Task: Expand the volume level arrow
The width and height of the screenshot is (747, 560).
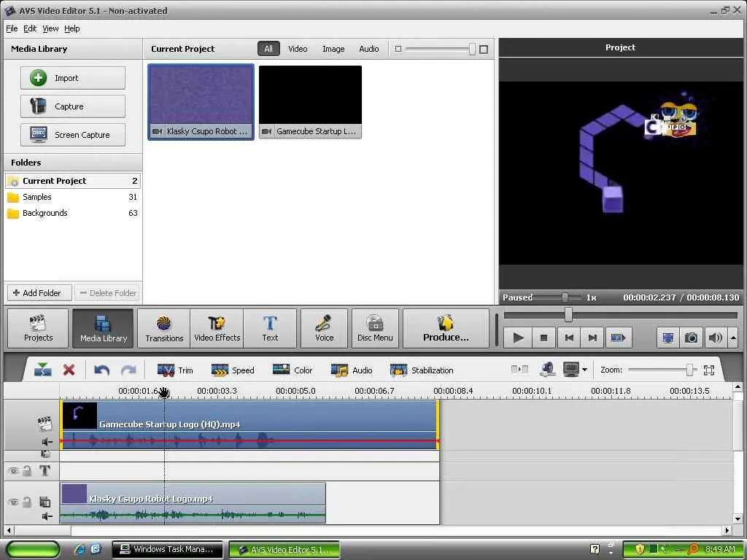Action: [733, 338]
